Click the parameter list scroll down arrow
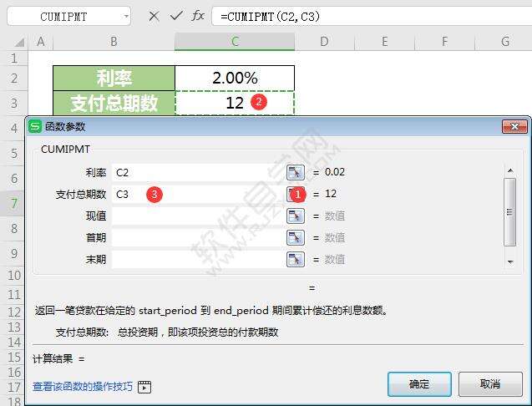The height and width of the screenshot is (406, 532). [x=510, y=261]
